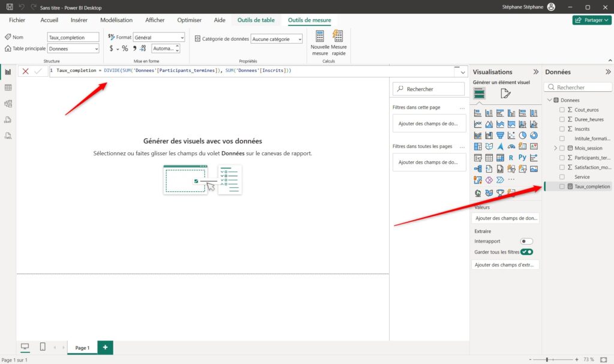Select treemap visualization
The image size is (614, 364).
478,146
